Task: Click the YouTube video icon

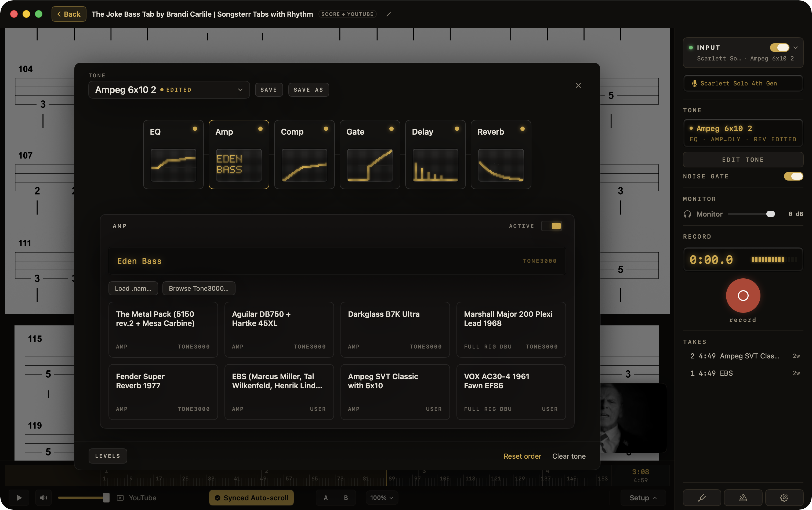Action: point(120,498)
